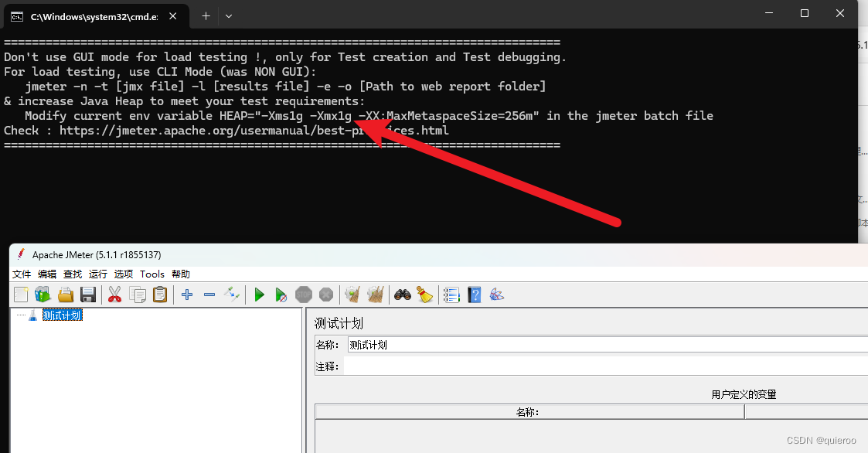The image size is (868, 453).
Task: Open Help with the question mark icon
Action: [475, 295]
